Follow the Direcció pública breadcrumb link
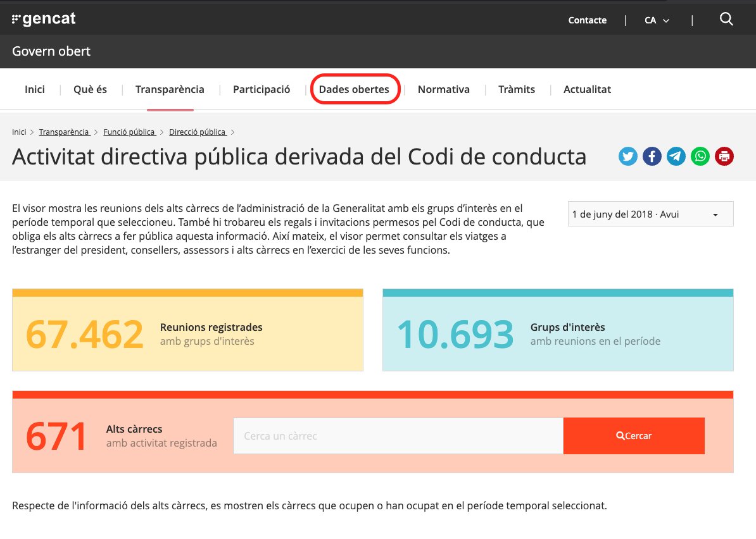The height and width of the screenshot is (539, 756). tap(198, 132)
